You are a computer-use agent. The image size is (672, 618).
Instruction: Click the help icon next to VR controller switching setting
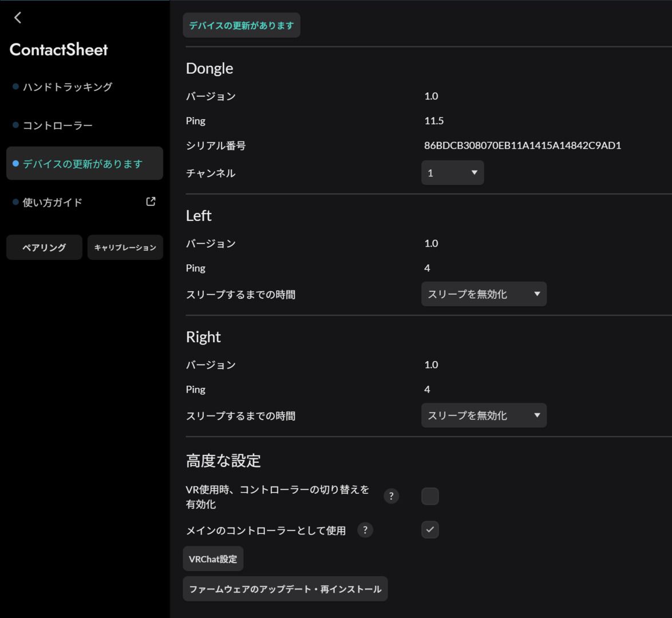391,497
